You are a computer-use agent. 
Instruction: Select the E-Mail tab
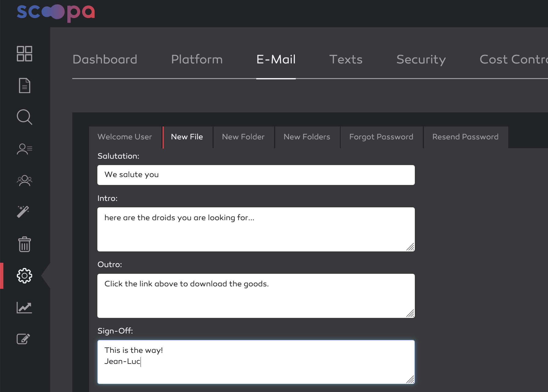[x=276, y=59]
